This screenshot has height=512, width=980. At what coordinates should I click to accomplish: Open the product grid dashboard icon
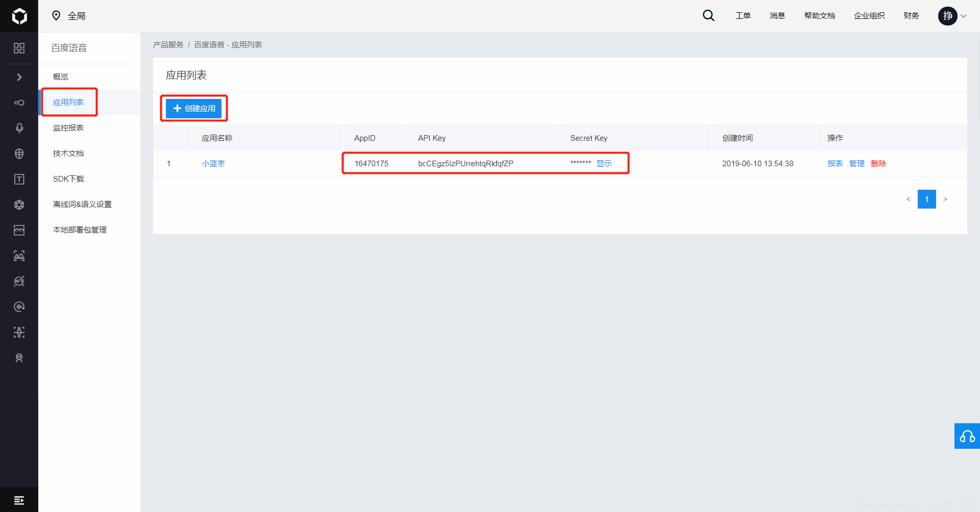(19, 48)
